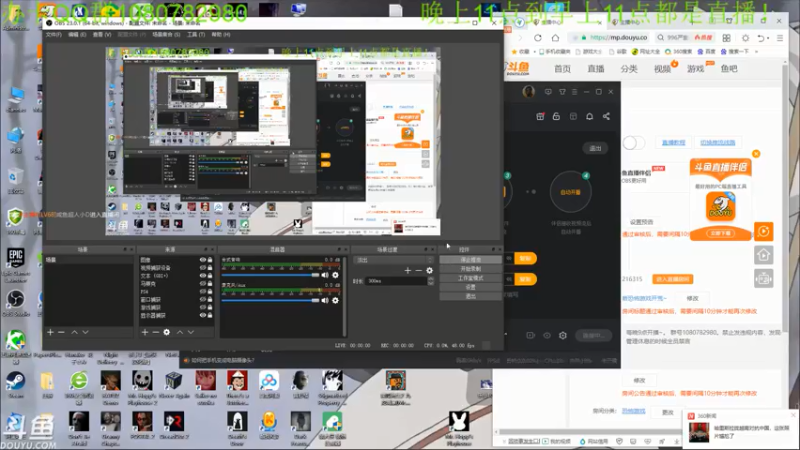800x450 pixels.
Task: Click the bell notification icon in Douyu companion
Action: pos(589,116)
